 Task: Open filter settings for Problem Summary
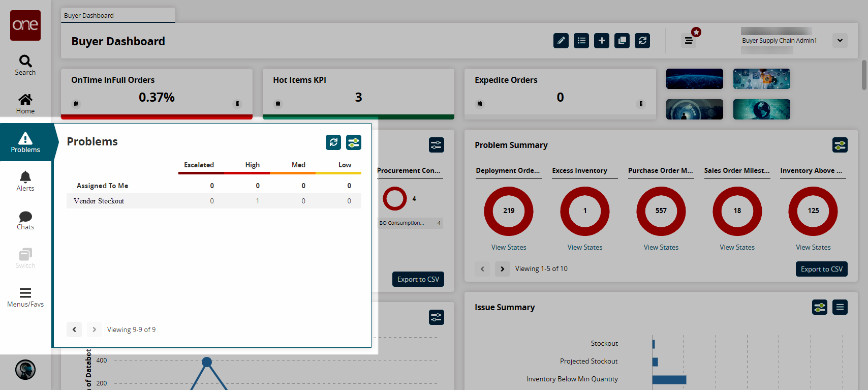point(840,145)
